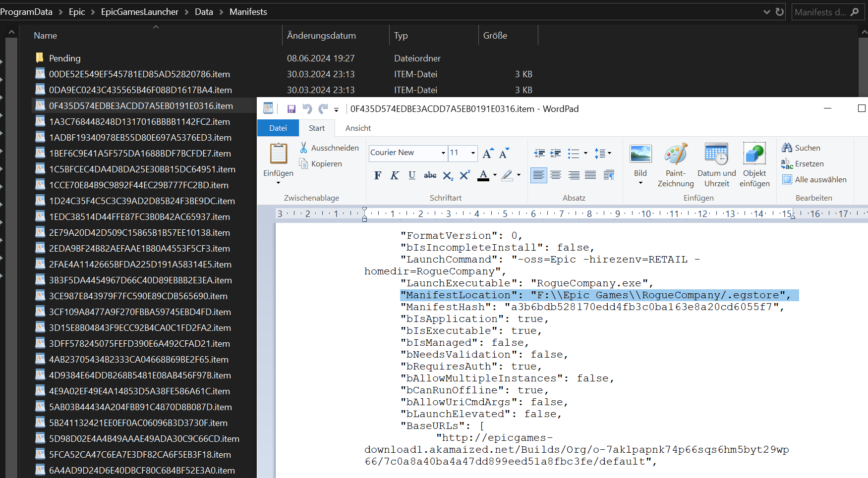The image size is (868, 478).
Task: Increase the font size with the grow font icon
Action: 488,153
